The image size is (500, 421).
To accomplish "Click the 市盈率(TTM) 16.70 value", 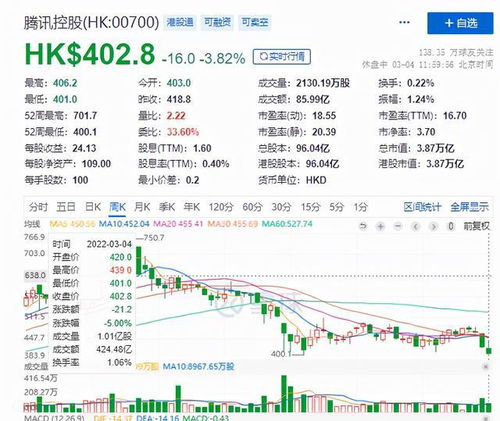I will pyautogui.click(x=455, y=116).
